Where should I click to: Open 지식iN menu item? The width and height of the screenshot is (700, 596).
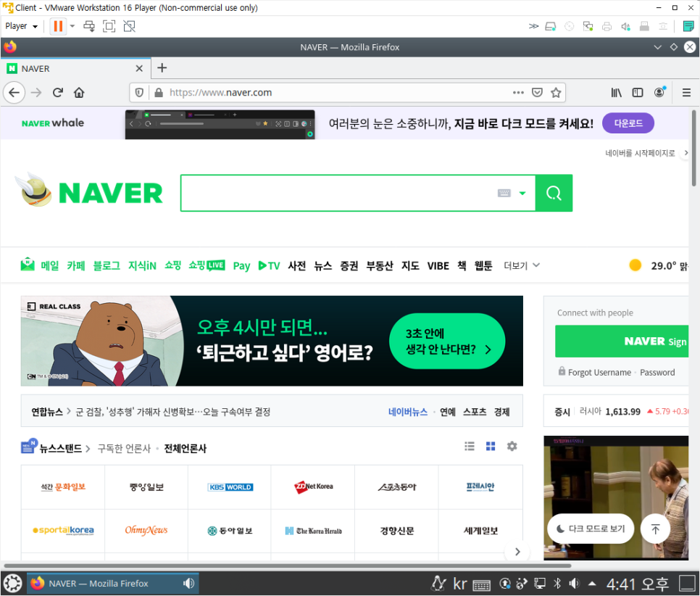pos(143,266)
